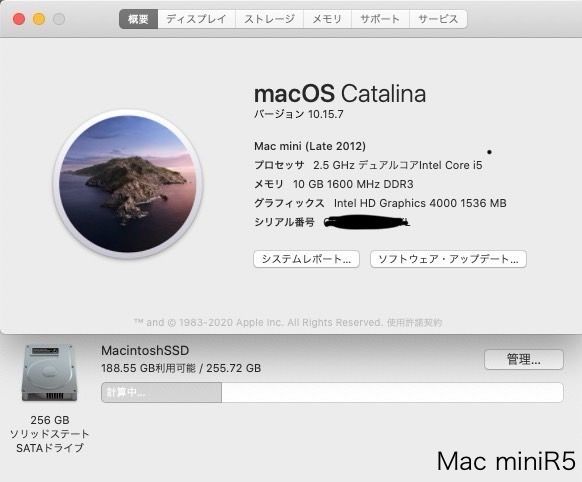Open the サポート support tab
Screen dimensions: 582x482
click(380, 19)
